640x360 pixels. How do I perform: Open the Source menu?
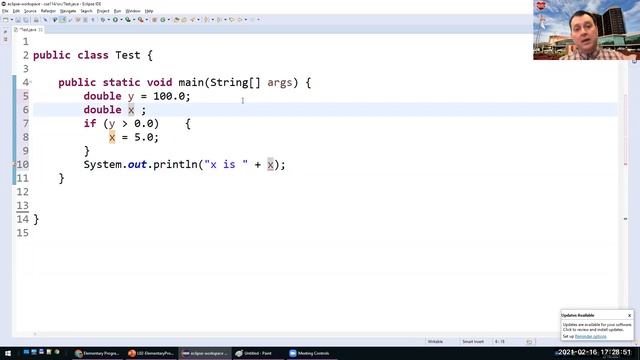click(30, 11)
